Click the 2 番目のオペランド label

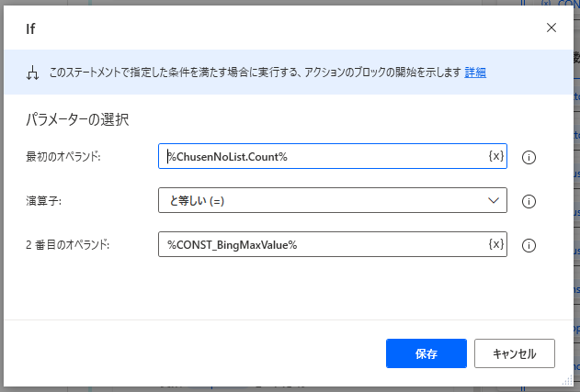point(67,245)
